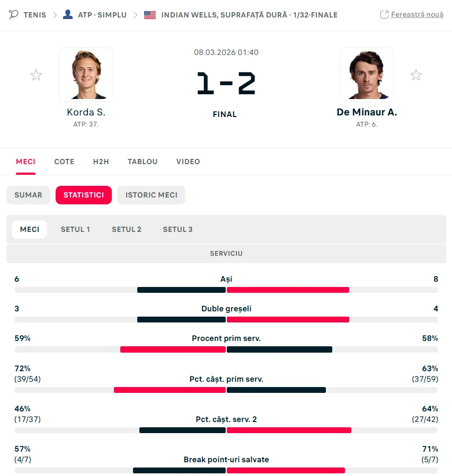Open the VIDEO tab

188,161
